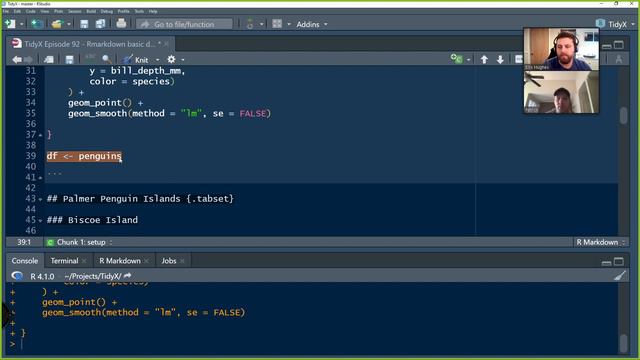This screenshot has height=360, width=640.
Task: Save the Rmarkdown document in editor toolbar
Action: (69, 60)
